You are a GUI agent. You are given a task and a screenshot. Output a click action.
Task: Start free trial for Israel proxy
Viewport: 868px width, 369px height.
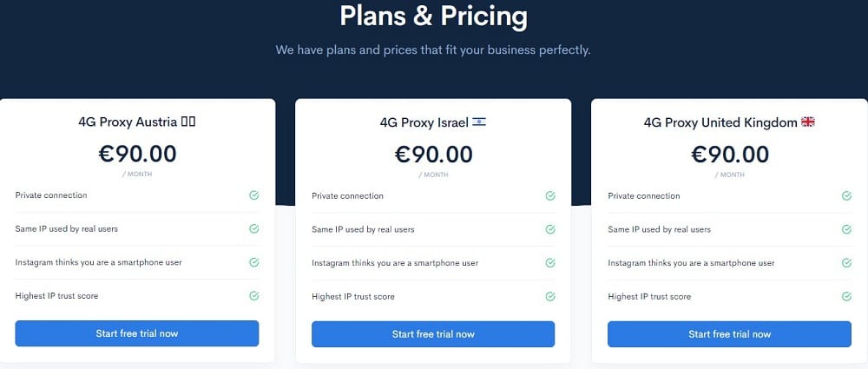433,333
